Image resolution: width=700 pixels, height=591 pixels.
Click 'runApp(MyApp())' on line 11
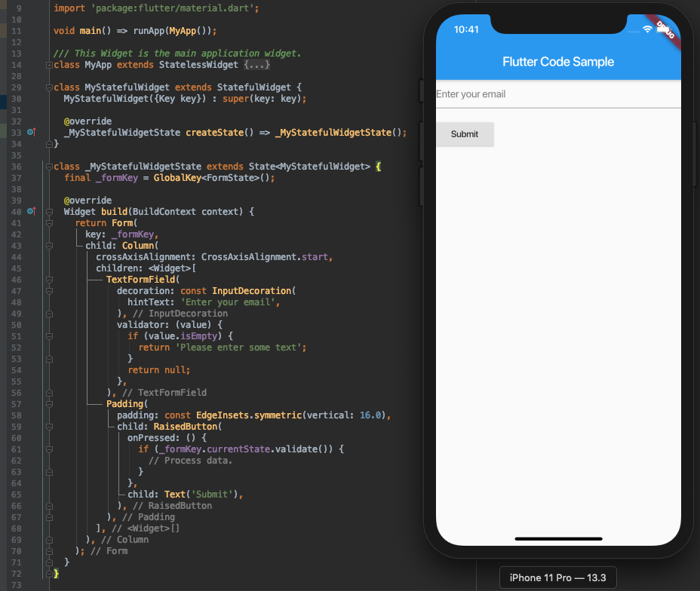172,31
